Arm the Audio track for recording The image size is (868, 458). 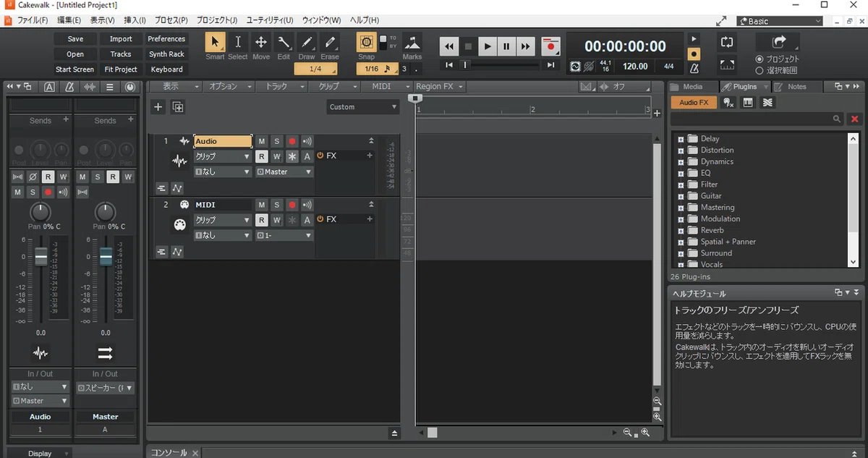click(292, 141)
